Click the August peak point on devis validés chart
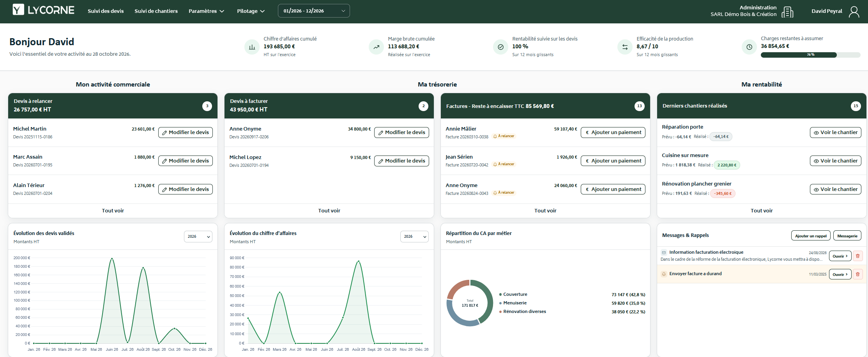The image size is (868, 357). 143,268
